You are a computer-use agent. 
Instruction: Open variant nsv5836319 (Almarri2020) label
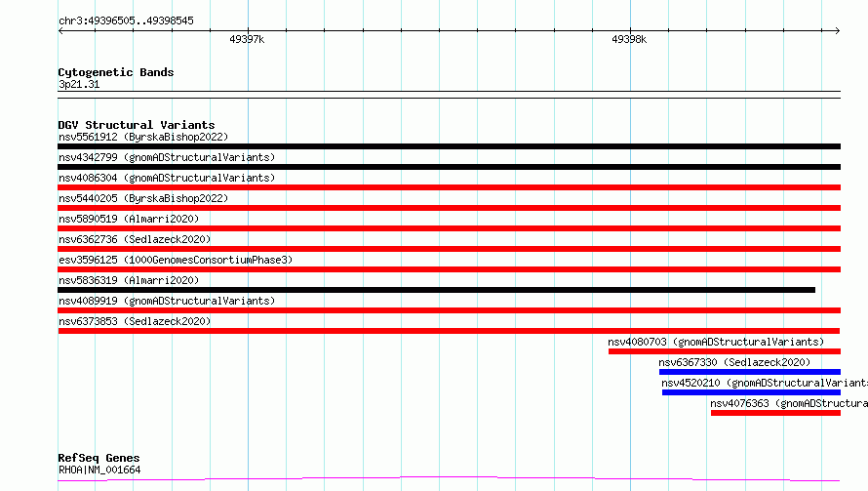pos(129,280)
